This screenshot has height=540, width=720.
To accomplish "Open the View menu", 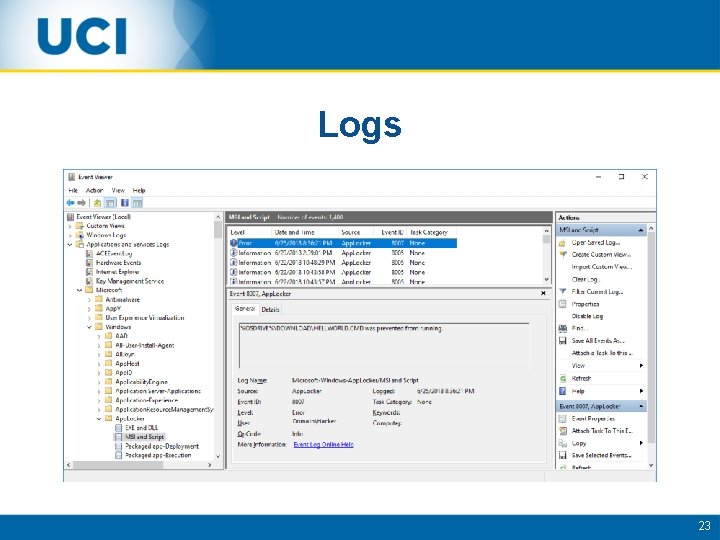I will coord(118,190).
